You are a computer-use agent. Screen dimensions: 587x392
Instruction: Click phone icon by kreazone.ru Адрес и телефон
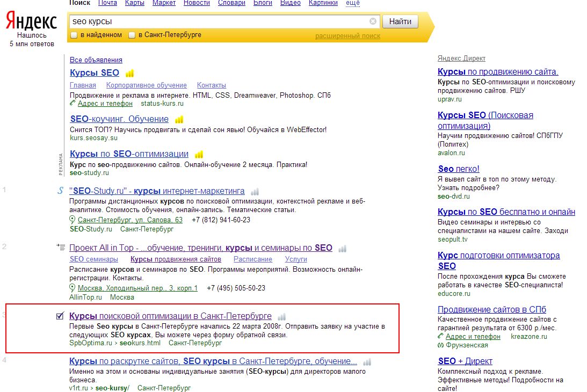[440, 336]
